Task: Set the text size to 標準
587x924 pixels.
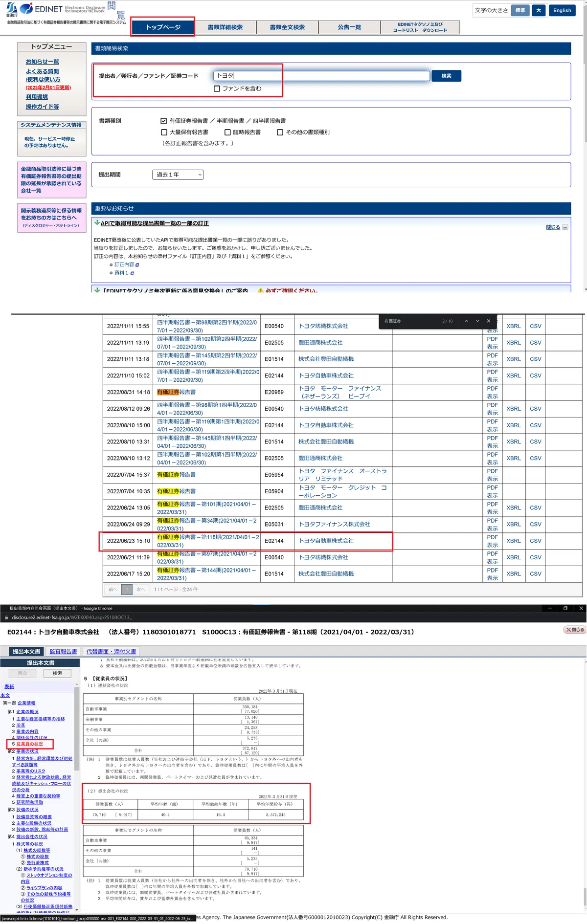Action: coord(520,10)
